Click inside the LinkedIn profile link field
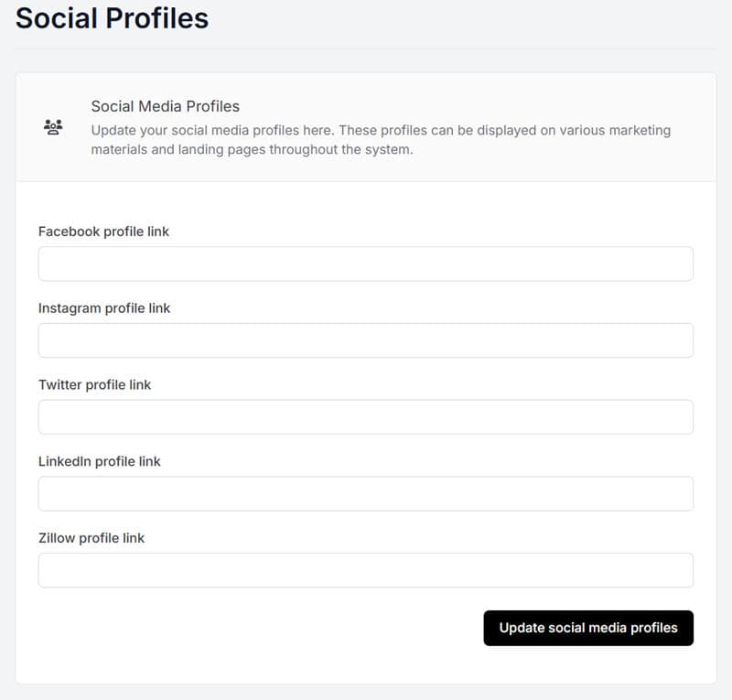The height and width of the screenshot is (700, 732). coord(366,493)
